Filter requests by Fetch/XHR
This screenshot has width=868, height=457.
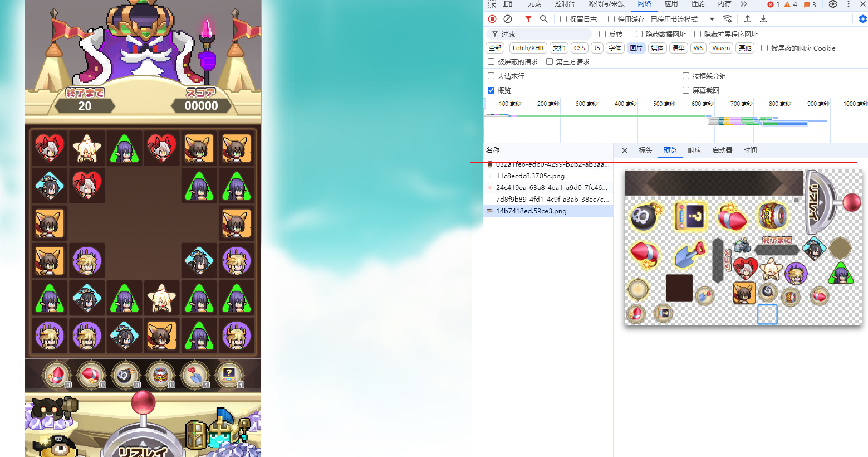click(528, 48)
